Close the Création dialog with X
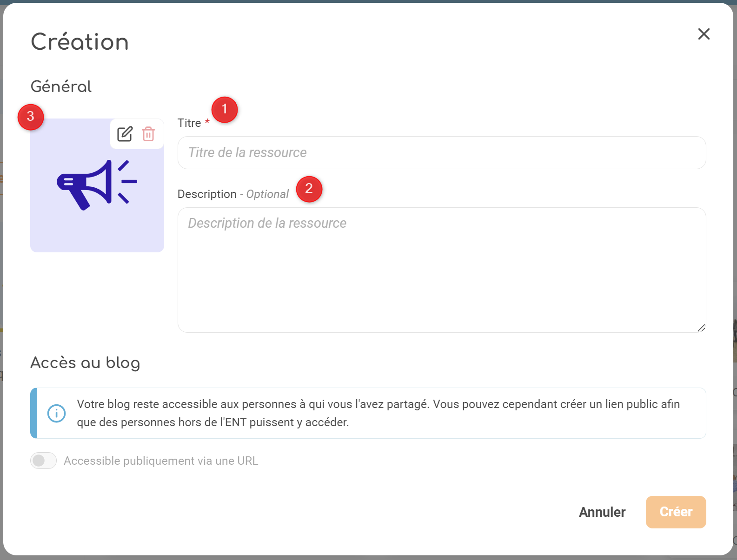The height and width of the screenshot is (560, 737). [x=704, y=34]
